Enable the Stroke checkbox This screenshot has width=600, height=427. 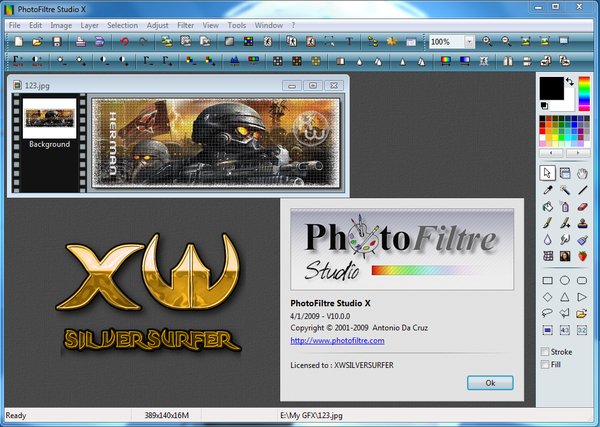[x=545, y=352]
